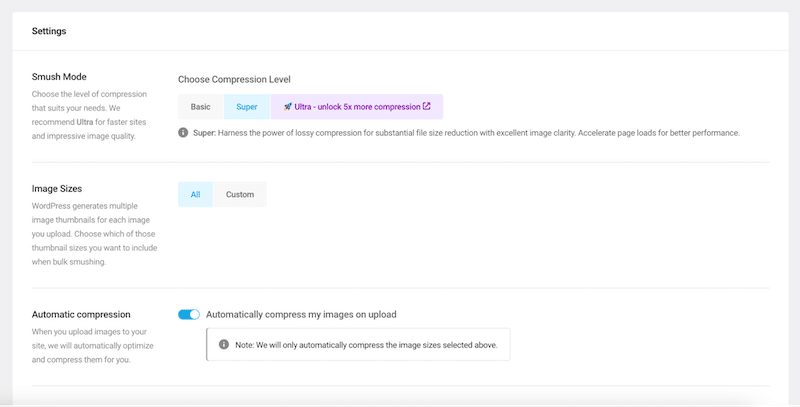
Task: Click the Settings panel heading
Action: (49, 31)
